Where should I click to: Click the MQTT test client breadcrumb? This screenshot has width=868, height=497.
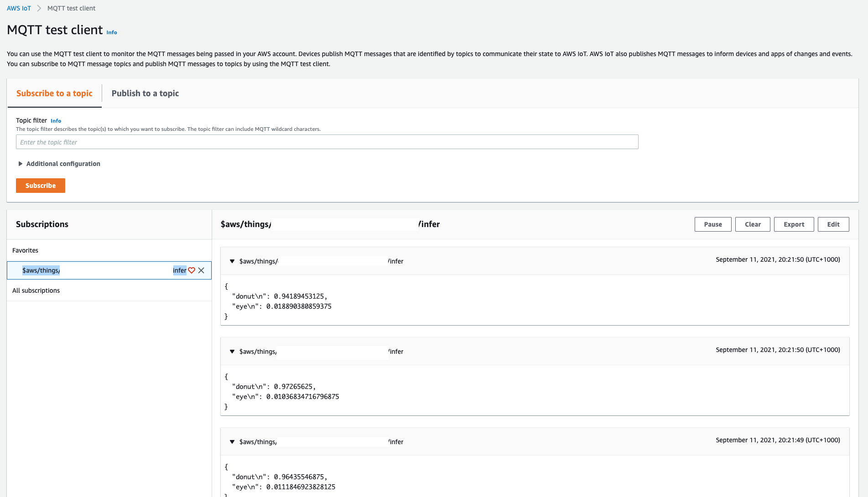click(x=71, y=8)
